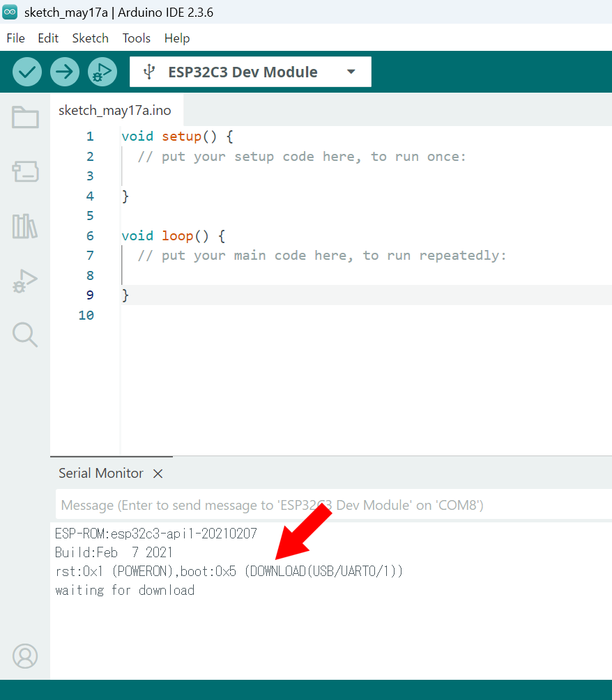Click line number 10 in the gutter
612x700 pixels.
point(86,316)
